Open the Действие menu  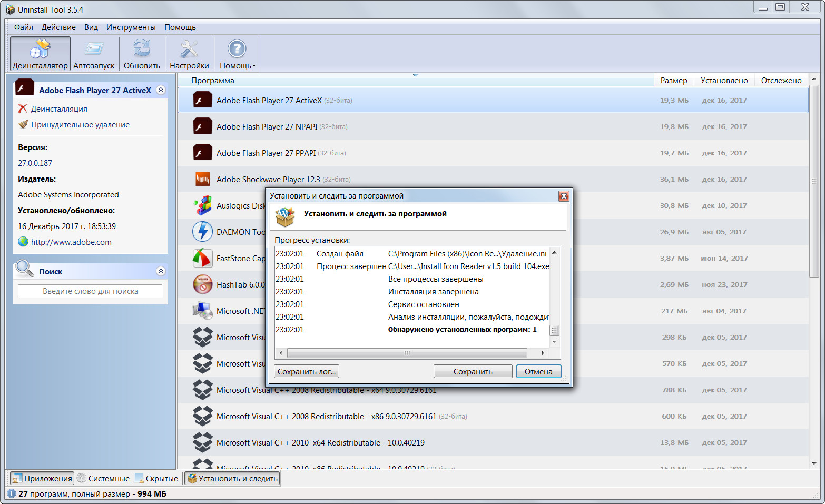(x=58, y=27)
